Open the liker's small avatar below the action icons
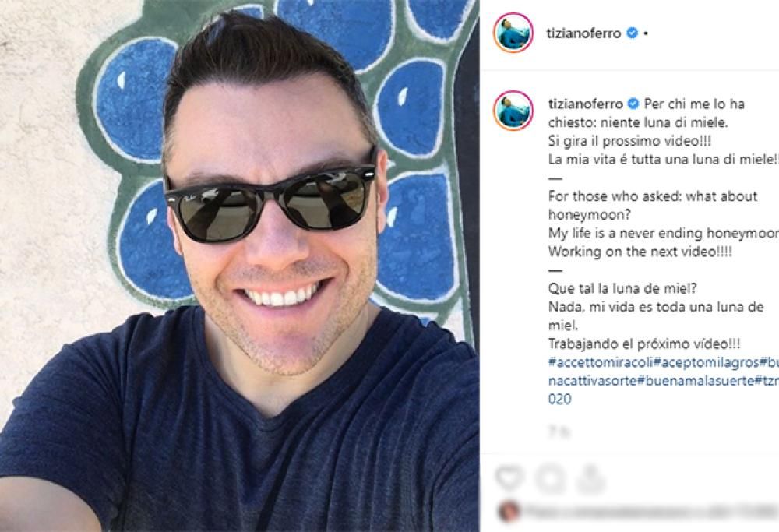The height and width of the screenshot is (532, 779). (x=508, y=512)
